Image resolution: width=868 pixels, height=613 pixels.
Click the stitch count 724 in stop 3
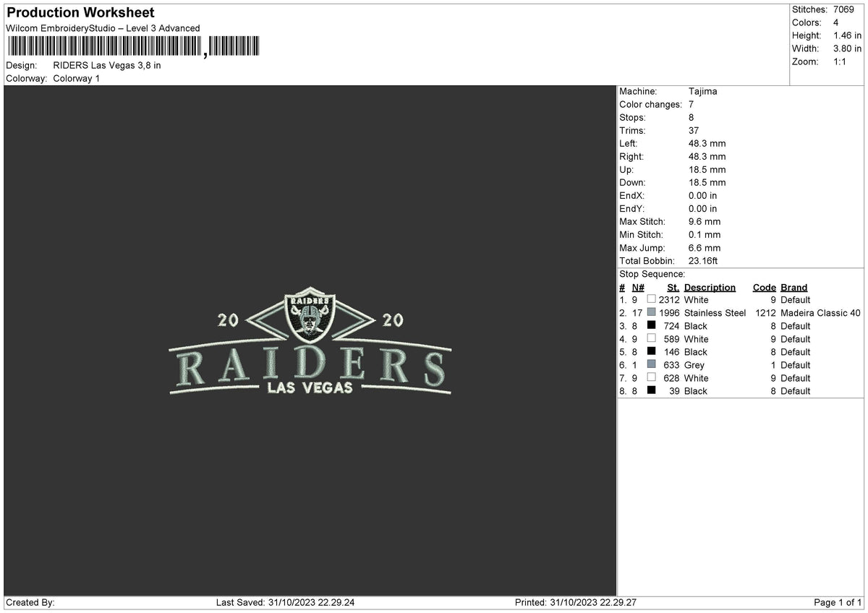click(672, 326)
